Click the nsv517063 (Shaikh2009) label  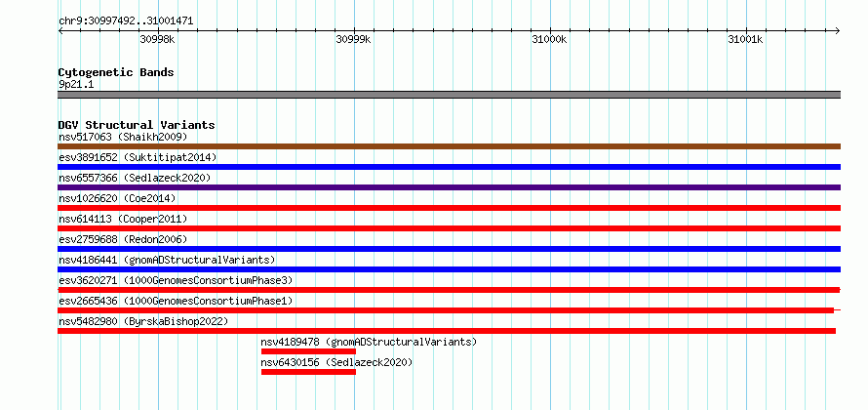[123, 137]
